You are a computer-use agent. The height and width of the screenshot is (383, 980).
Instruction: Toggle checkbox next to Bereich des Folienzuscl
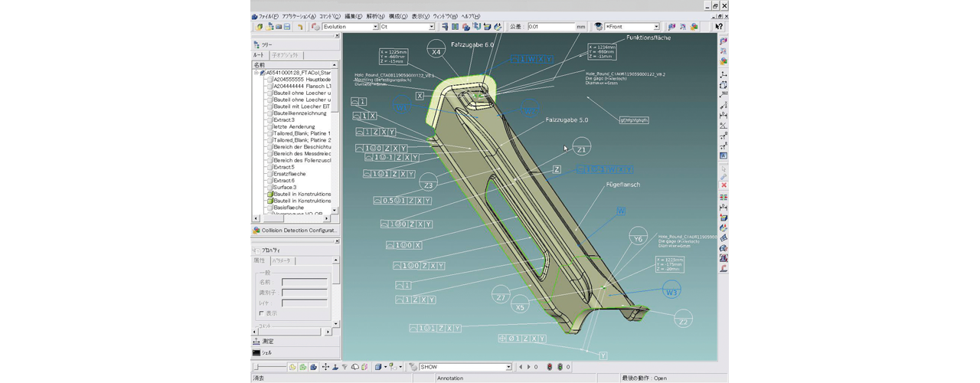pos(270,161)
